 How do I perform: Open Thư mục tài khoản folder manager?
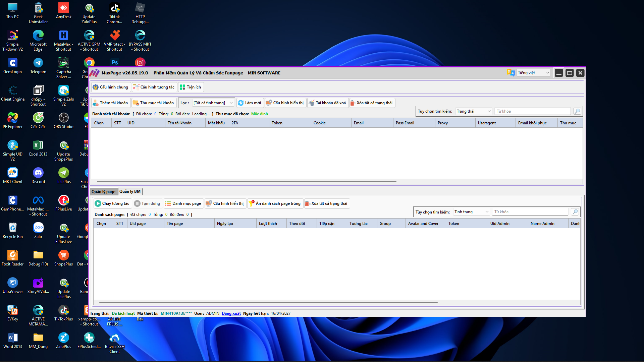click(154, 103)
